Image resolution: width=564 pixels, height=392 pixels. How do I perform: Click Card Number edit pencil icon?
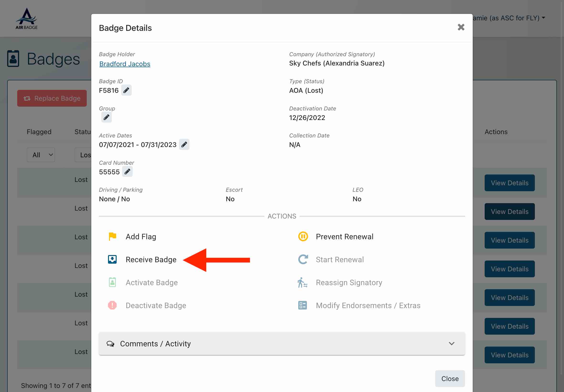tap(127, 172)
